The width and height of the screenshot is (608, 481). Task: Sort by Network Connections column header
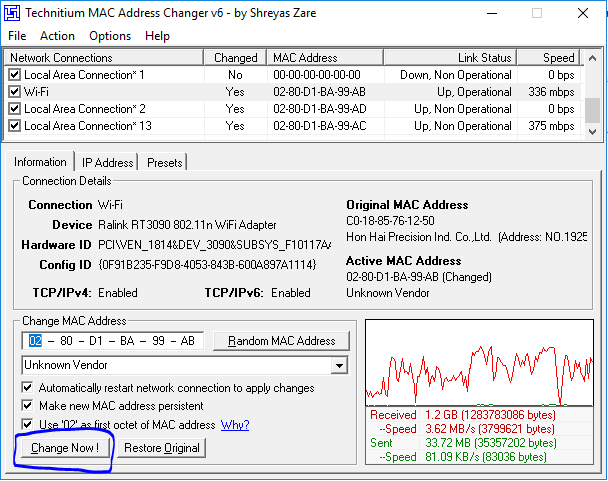pos(104,58)
